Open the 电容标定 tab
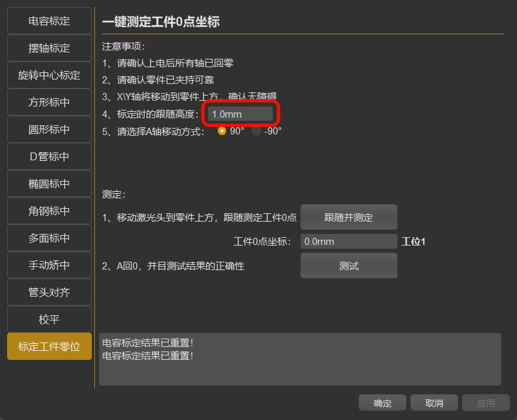Screen dimensions: 517x420 click(49, 21)
